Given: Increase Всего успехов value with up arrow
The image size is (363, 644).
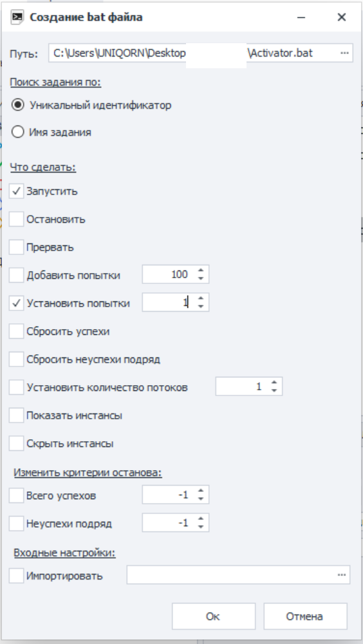Looking at the screenshot, I should [x=200, y=491].
